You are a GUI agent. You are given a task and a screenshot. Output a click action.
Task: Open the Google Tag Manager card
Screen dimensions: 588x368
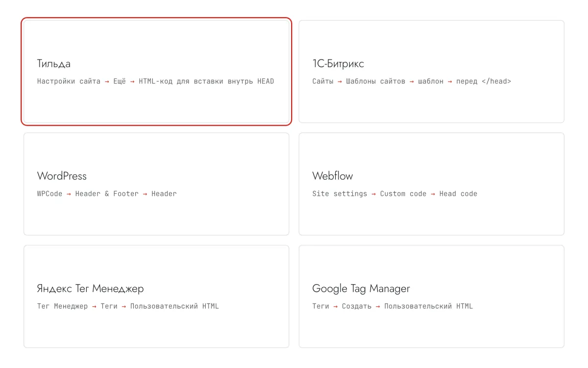pos(431,296)
